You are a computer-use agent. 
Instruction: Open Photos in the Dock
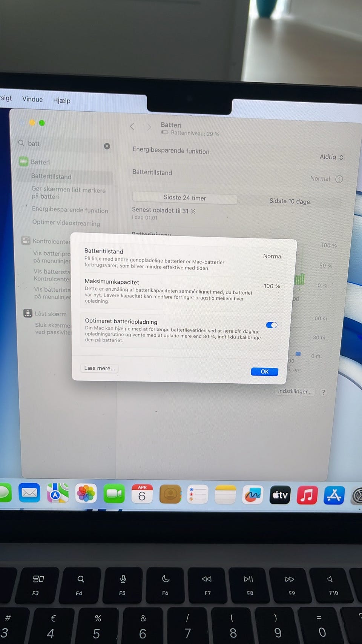coord(86,493)
